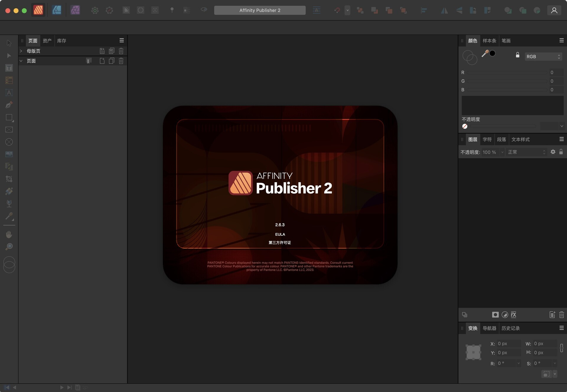
Task: Open the RGB color model dropdown
Action: [543, 56]
